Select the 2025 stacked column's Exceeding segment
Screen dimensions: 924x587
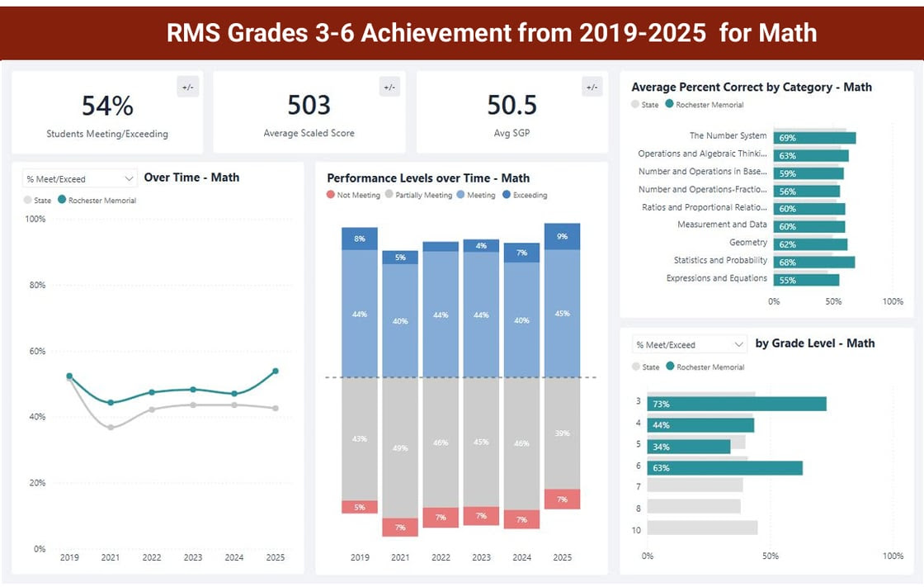[x=562, y=237]
